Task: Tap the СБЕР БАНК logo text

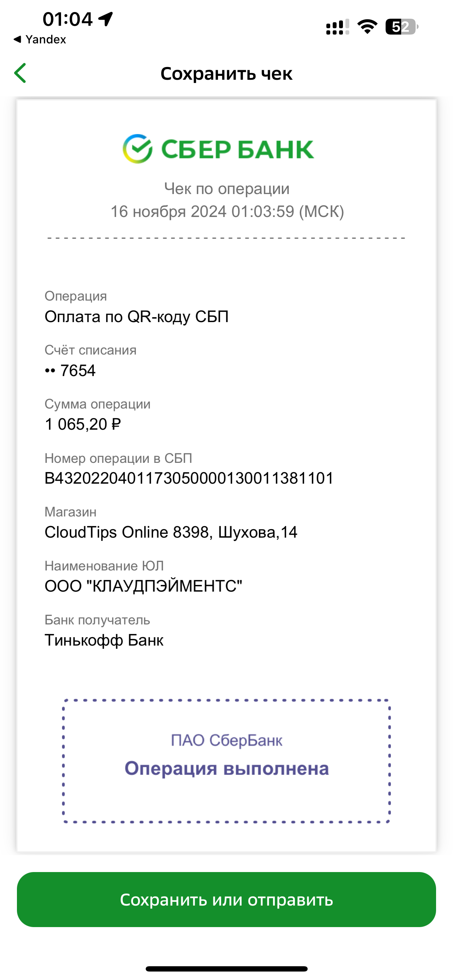Action: [x=238, y=149]
